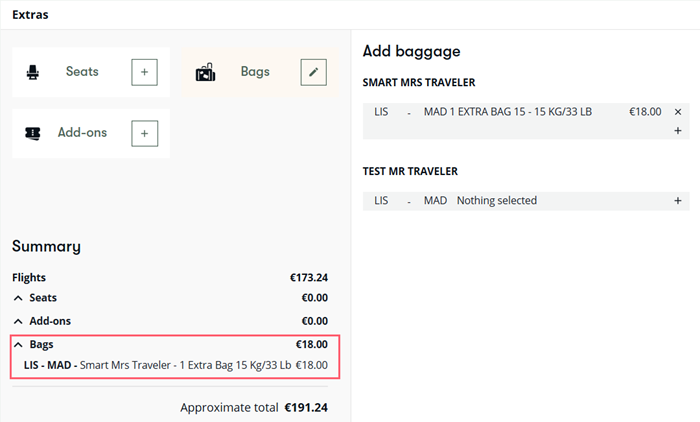The height and width of the screenshot is (422, 700).
Task: Remove Smart Mrs Traveler's €18.00 extra bag
Action: 678,112
